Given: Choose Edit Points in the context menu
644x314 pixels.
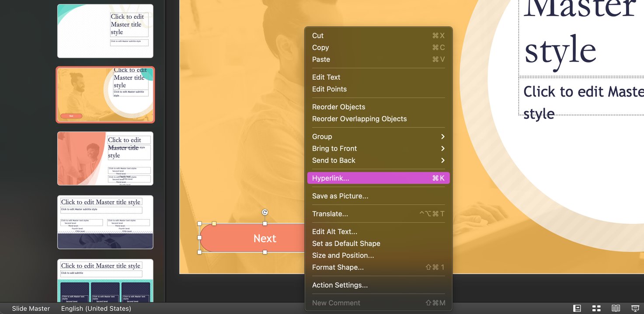Looking at the screenshot, I should (329, 89).
